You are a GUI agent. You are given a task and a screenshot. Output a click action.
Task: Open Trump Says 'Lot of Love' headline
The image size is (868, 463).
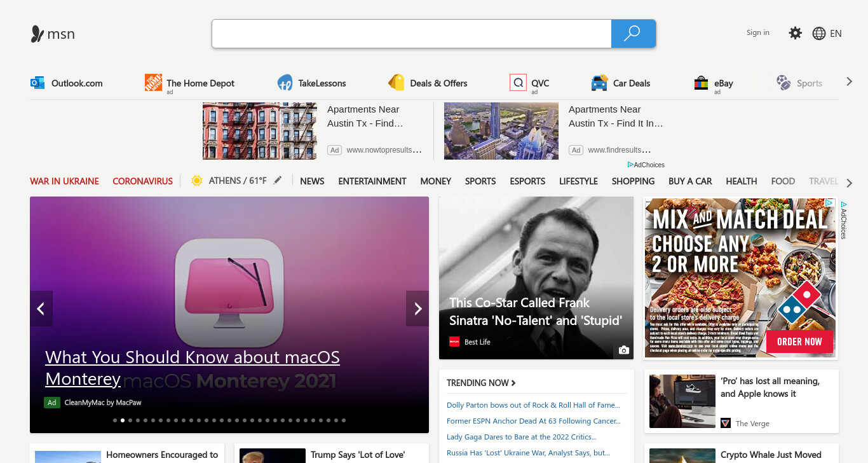pyautogui.click(x=358, y=455)
